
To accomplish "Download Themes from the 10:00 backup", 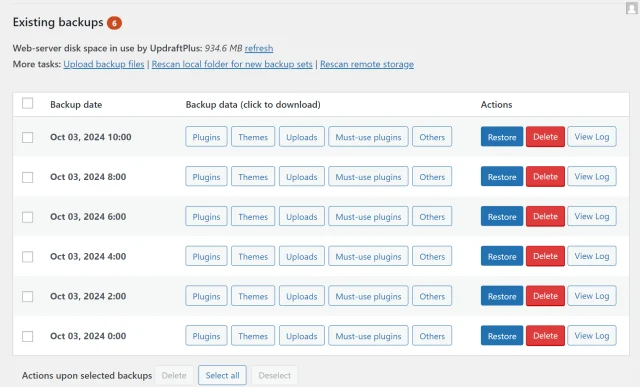I will [x=253, y=137].
